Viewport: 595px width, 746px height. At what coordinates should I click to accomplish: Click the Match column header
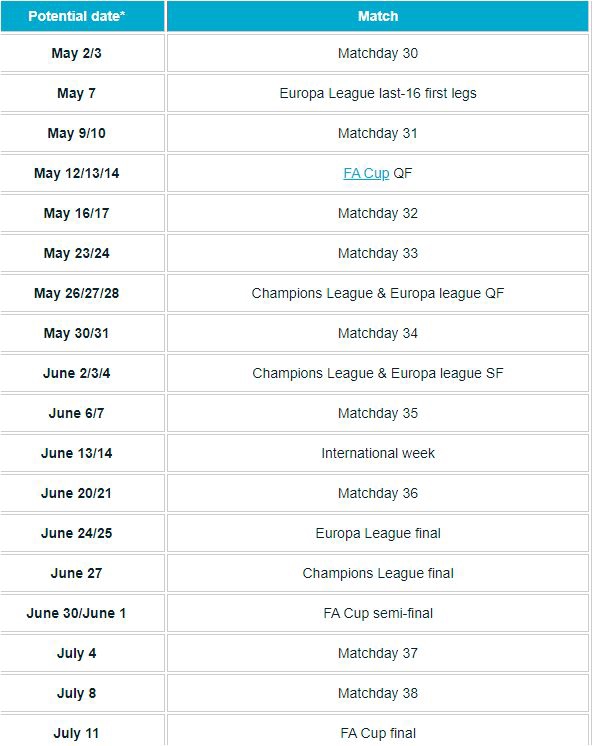coord(378,16)
